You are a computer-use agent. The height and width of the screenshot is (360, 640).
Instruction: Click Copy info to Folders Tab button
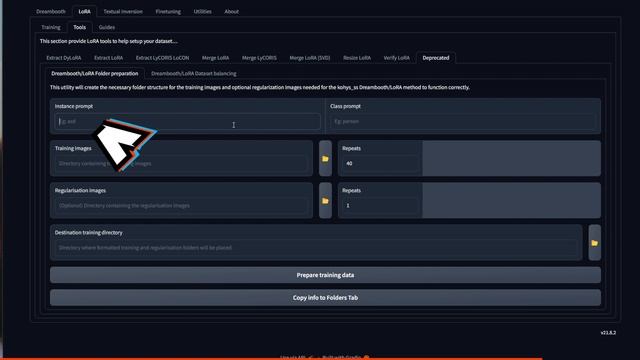pyautogui.click(x=325, y=298)
